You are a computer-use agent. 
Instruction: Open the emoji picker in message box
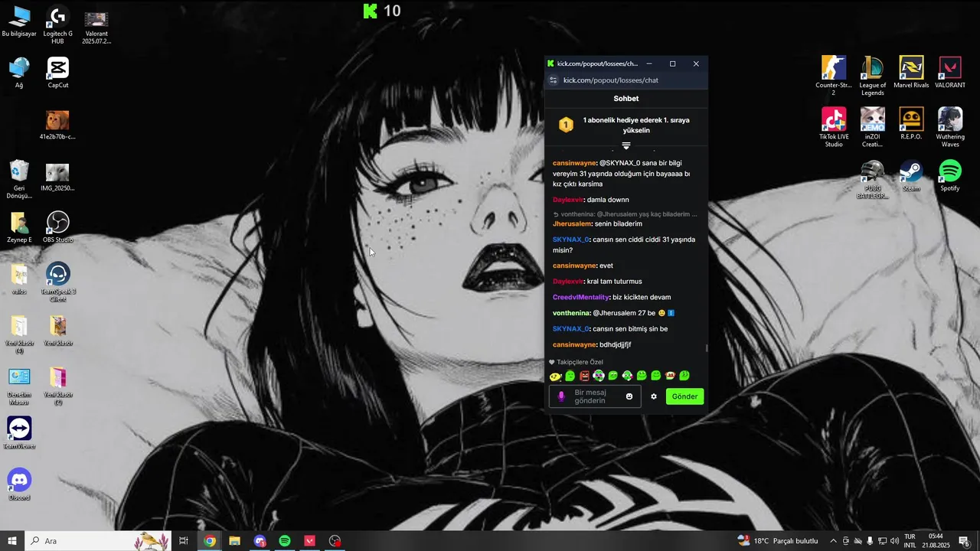(629, 396)
